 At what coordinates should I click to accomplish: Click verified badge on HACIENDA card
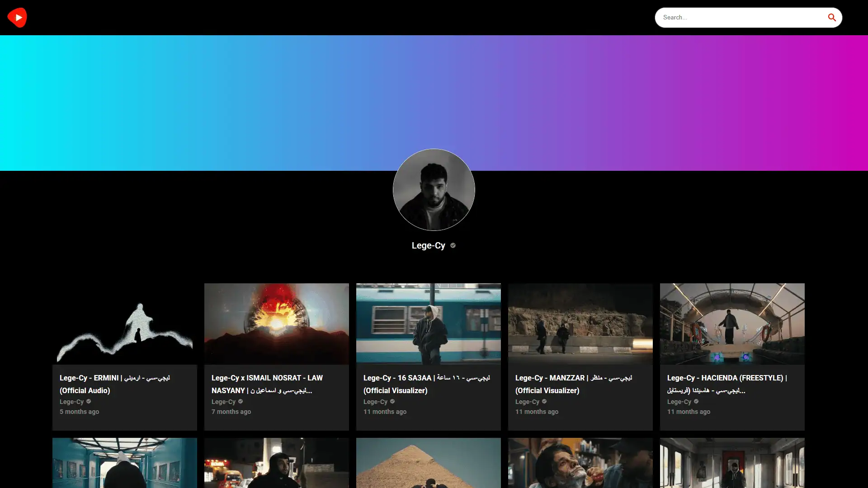pyautogui.click(x=696, y=401)
